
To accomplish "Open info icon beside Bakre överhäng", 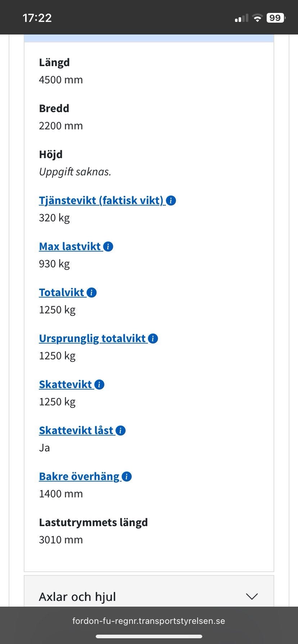I will point(127,477).
